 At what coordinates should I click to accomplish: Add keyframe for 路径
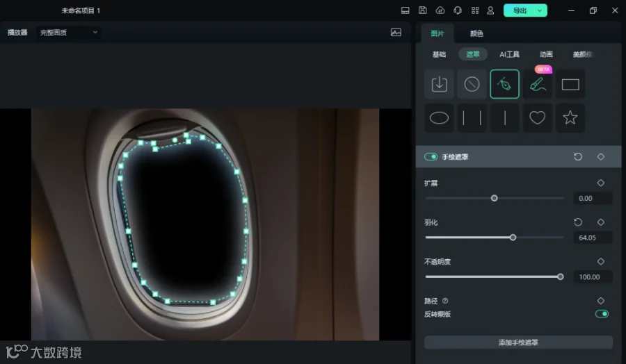click(601, 301)
